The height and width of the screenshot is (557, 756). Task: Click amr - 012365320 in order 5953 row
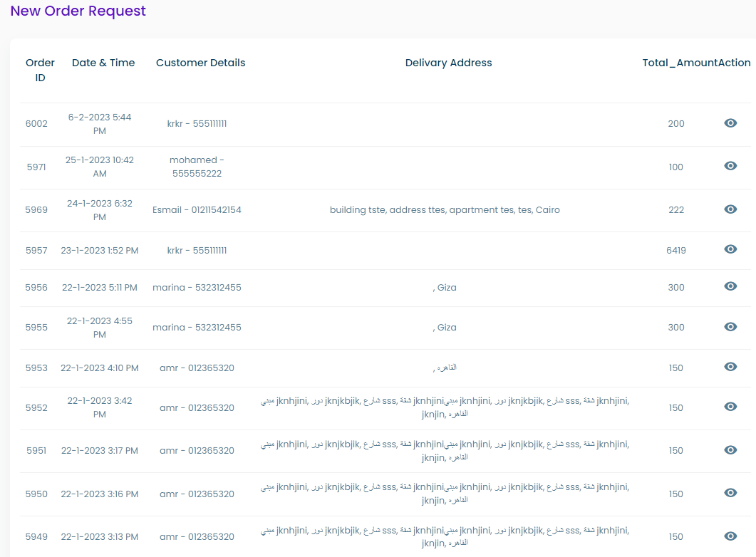[x=197, y=368]
